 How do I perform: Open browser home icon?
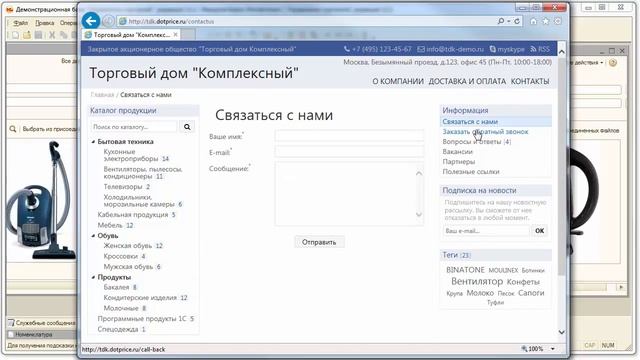pyautogui.click(x=533, y=21)
